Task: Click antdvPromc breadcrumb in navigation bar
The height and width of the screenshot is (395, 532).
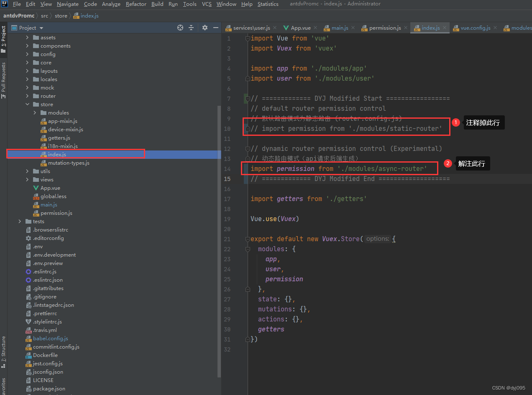Action: click(19, 16)
